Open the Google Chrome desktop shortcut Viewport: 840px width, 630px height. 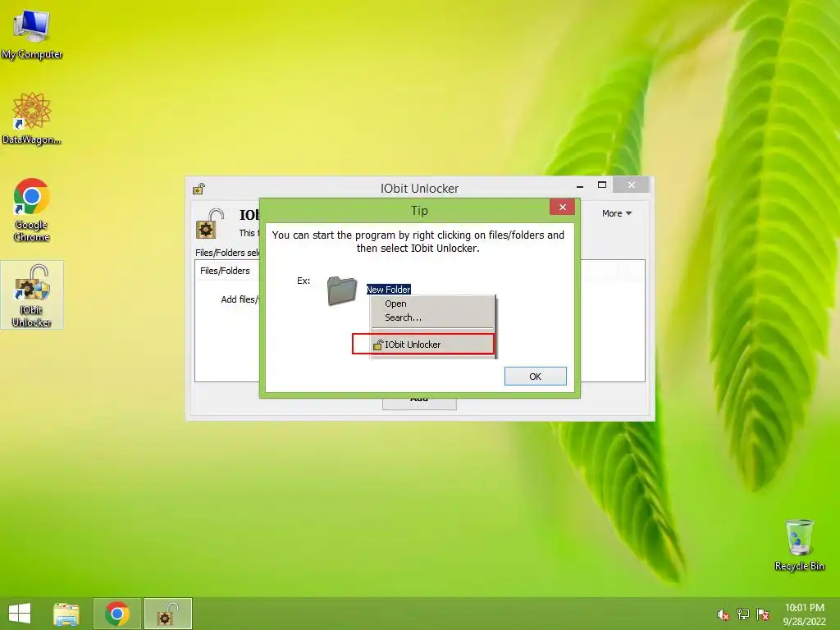pos(32,210)
